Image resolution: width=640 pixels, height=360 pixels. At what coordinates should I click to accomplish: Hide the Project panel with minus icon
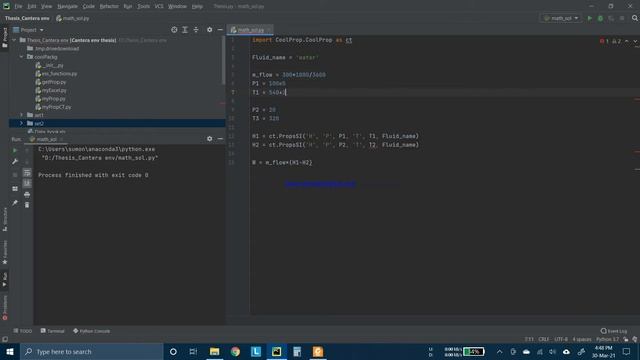(220, 30)
